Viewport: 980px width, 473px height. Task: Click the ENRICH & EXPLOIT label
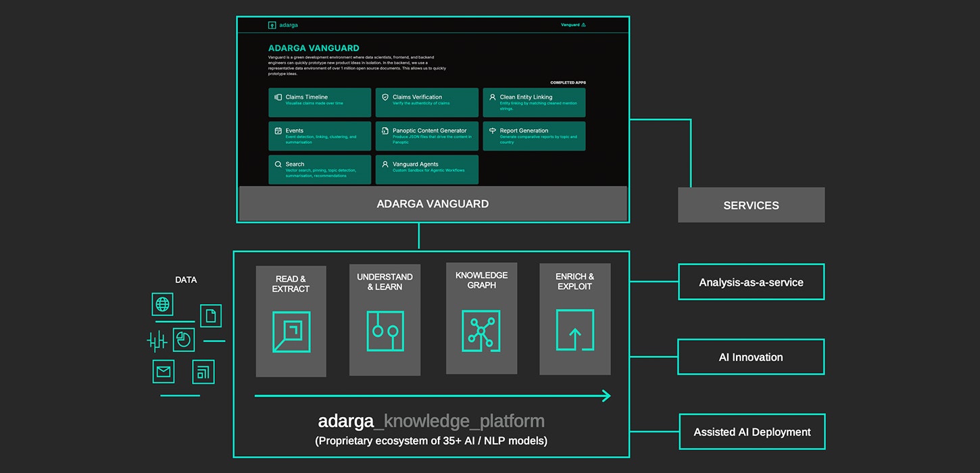point(574,281)
